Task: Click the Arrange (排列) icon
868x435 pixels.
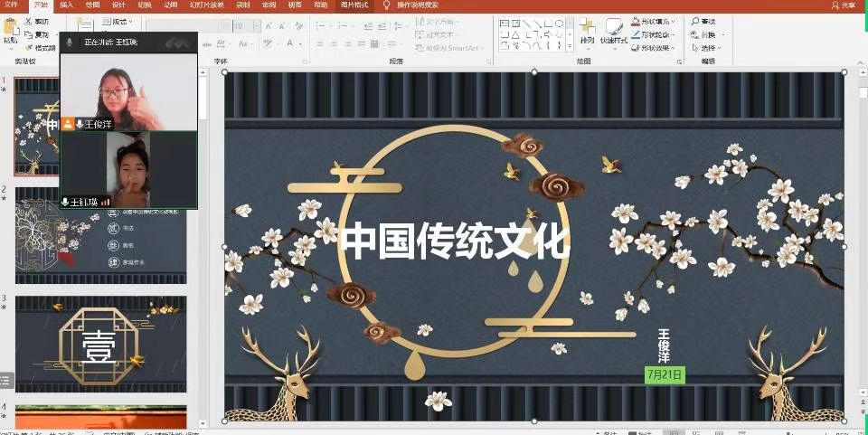Action: point(588,25)
